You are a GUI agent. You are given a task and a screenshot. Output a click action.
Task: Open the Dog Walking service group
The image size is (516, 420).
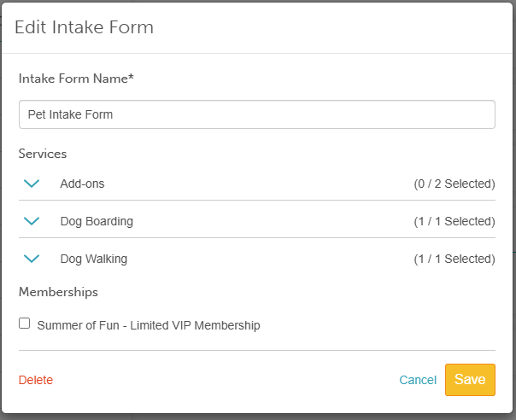coord(93,259)
